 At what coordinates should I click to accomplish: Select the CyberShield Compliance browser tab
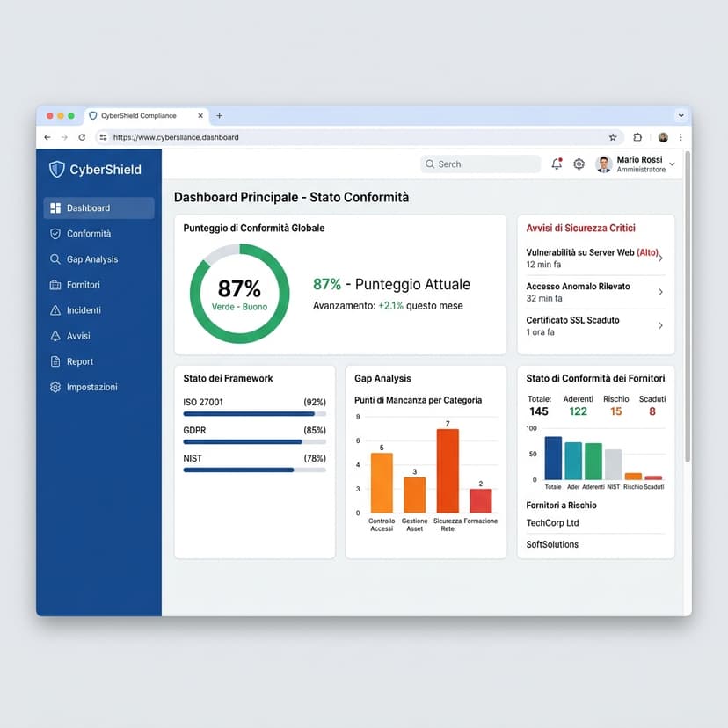pos(146,115)
